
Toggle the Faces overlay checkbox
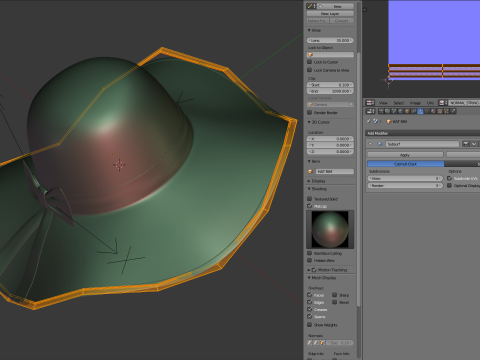pyautogui.click(x=309, y=295)
